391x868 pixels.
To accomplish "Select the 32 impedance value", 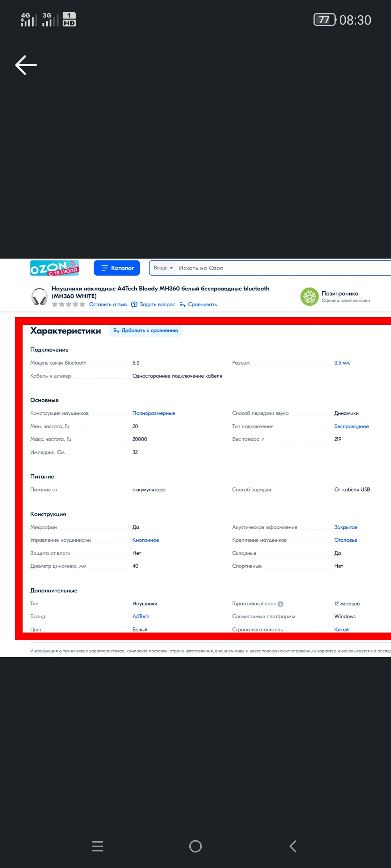I will (x=135, y=452).
